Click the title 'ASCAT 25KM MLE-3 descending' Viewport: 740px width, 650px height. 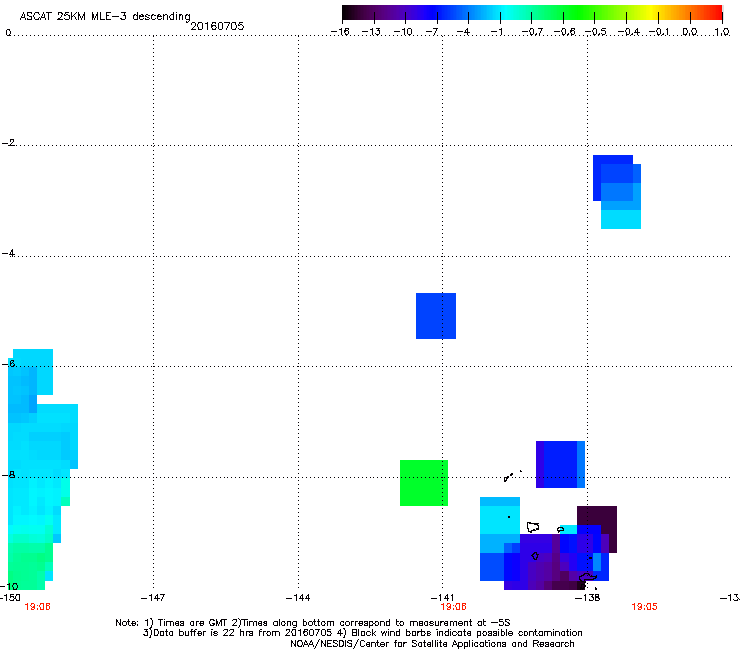105,17
